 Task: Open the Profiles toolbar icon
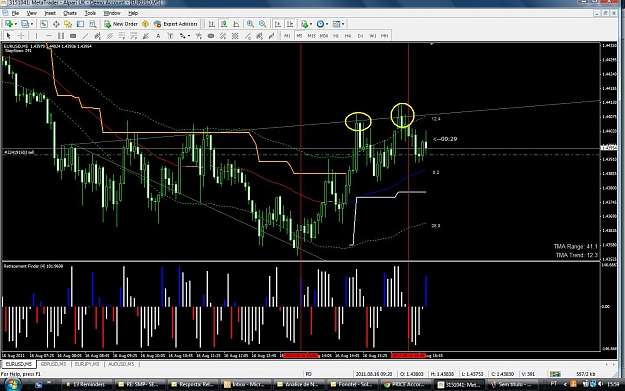[x=25, y=24]
